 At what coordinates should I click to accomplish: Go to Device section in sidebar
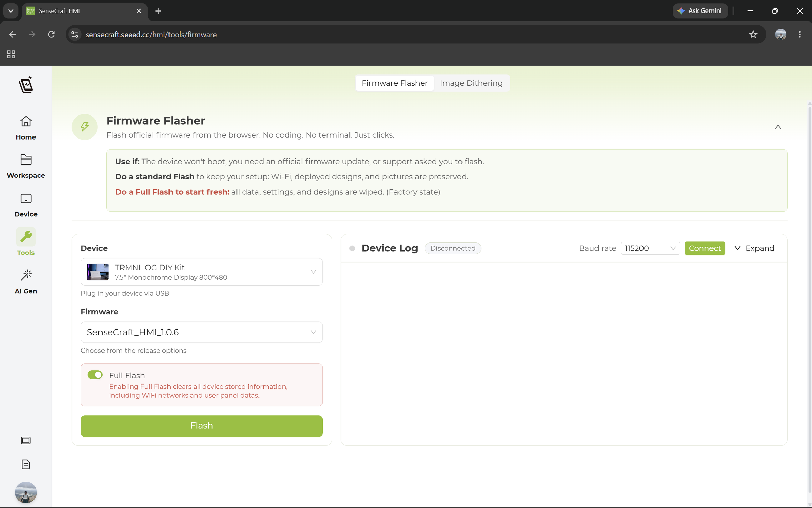coord(26,205)
